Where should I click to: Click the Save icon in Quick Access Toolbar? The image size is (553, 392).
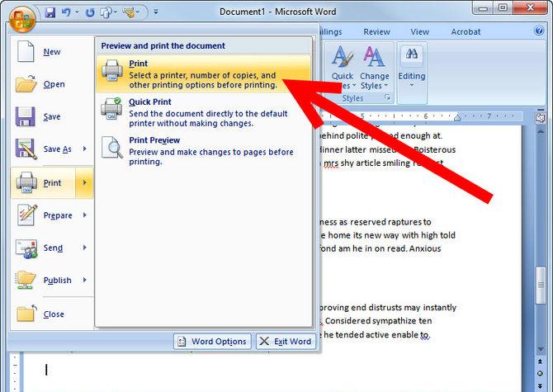tap(50, 12)
